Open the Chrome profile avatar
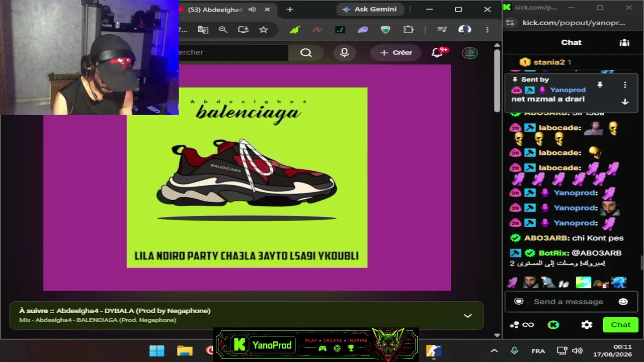The height and width of the screenshot is (362, 644). pyautogui.click(x=464, y=30)
